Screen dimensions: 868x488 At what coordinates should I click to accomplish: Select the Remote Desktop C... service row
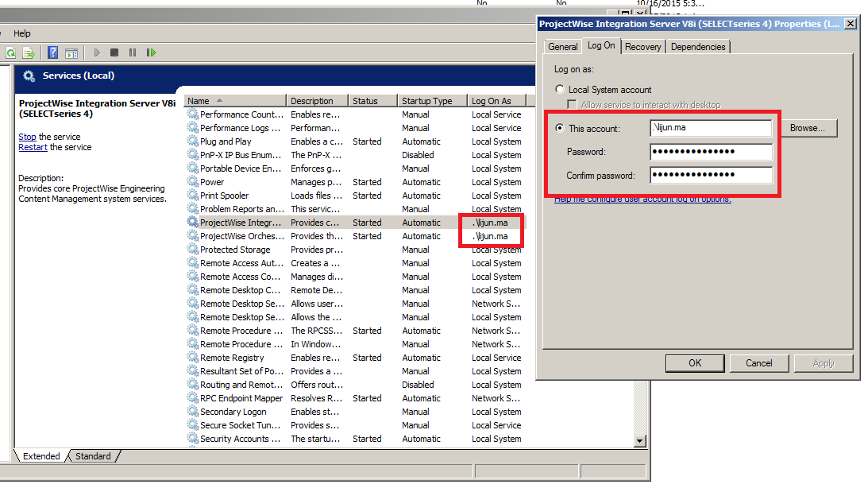354,289
